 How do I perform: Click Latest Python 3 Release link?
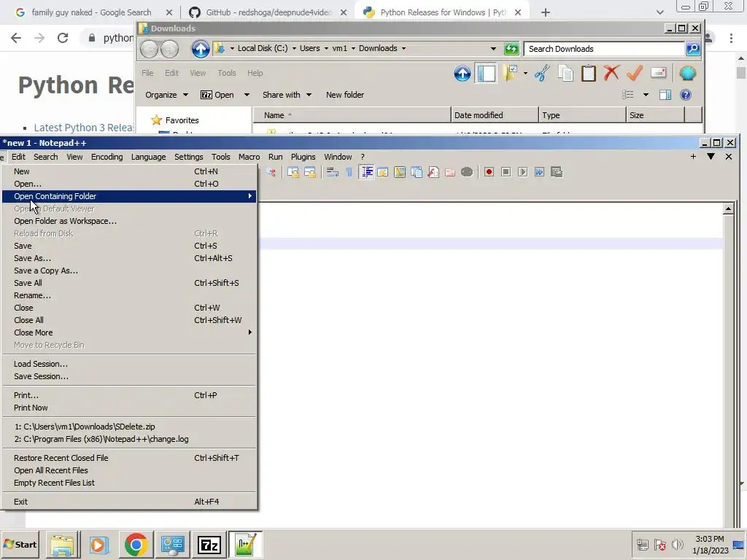[84, 128]
